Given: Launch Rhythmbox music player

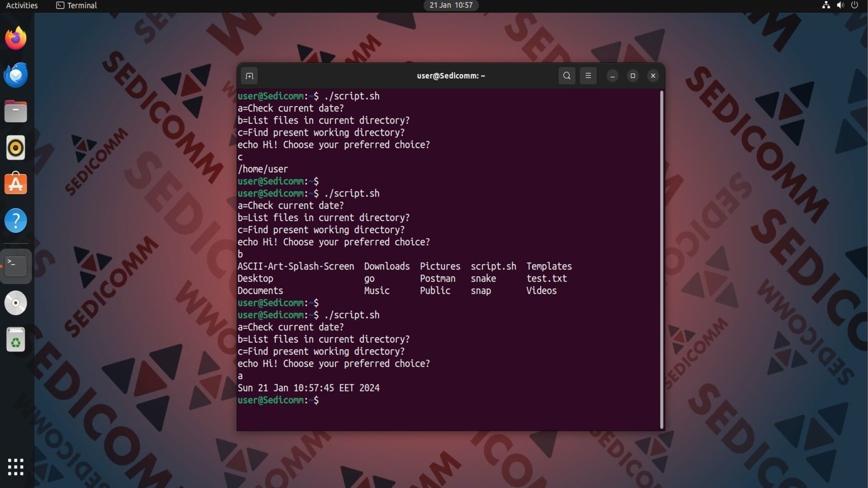Looking at the screenshot, I should (16, 148).
